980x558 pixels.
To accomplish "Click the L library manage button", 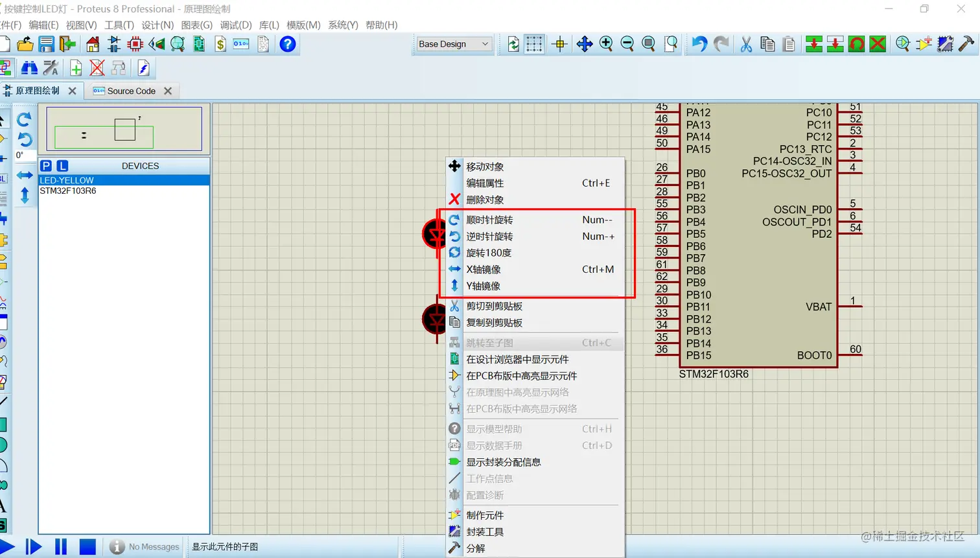I will click(62, 166).
